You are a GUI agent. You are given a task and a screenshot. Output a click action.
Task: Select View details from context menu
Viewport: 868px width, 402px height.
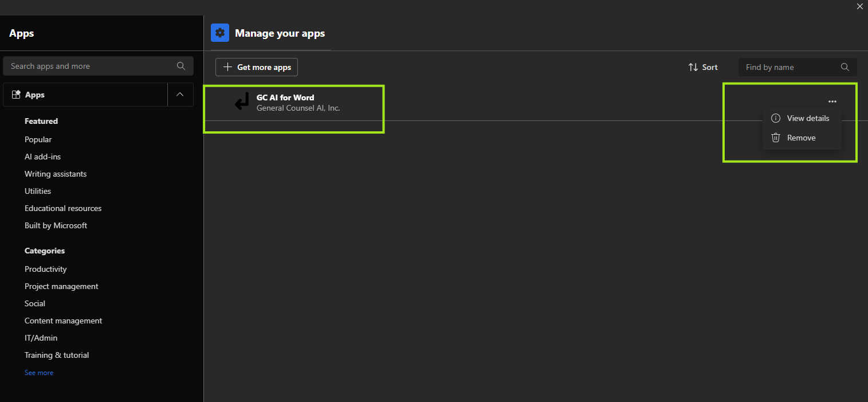pos(807,118)
